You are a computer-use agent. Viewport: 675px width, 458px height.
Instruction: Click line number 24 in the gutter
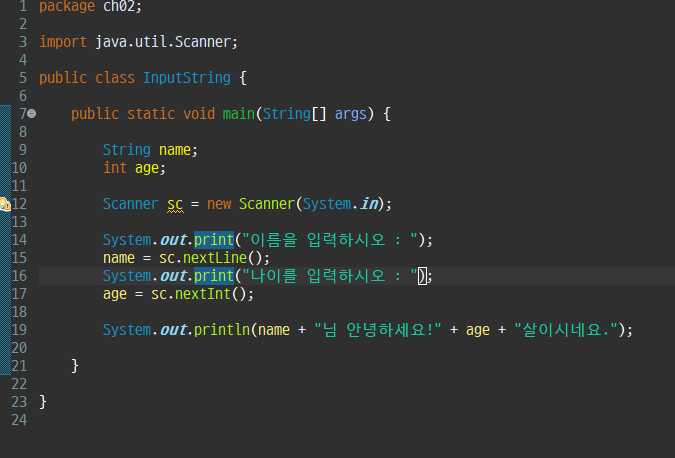pyautogui.click(x=19, y=420)
